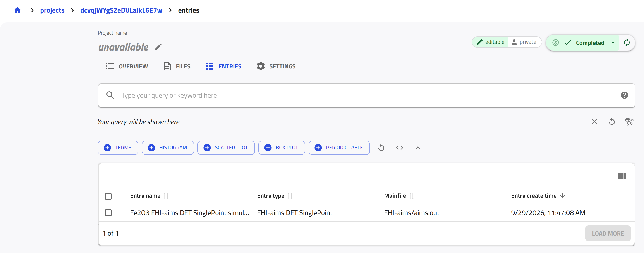Screen dimensions: 644x253
Task: Sort by Entry name arrows
Action: click(166, 196)
